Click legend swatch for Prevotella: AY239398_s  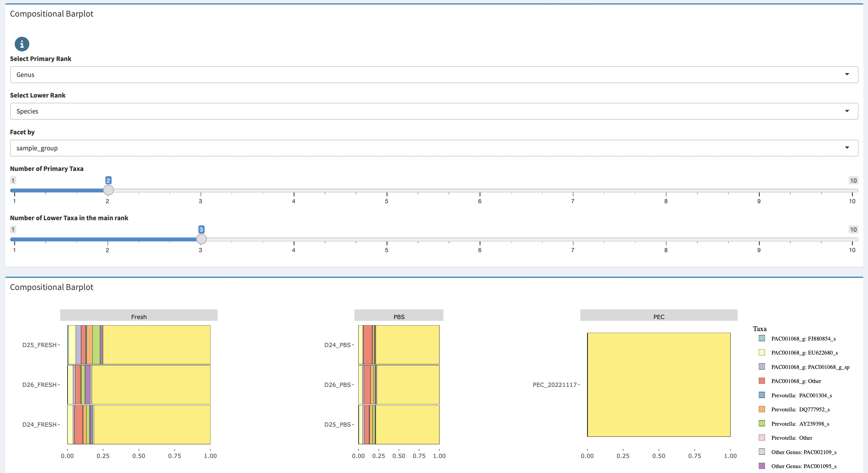(762, 423)
